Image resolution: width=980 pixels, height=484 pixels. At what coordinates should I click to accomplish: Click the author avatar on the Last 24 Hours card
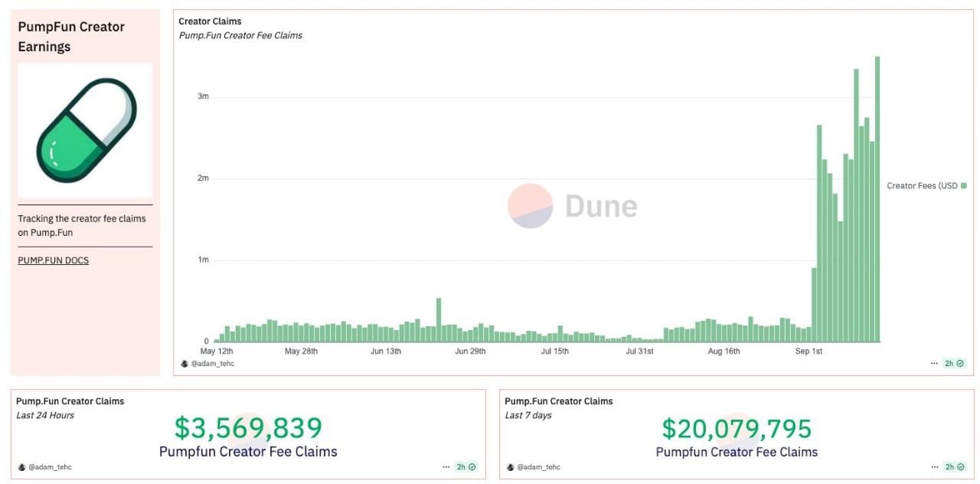pos(21,466)
